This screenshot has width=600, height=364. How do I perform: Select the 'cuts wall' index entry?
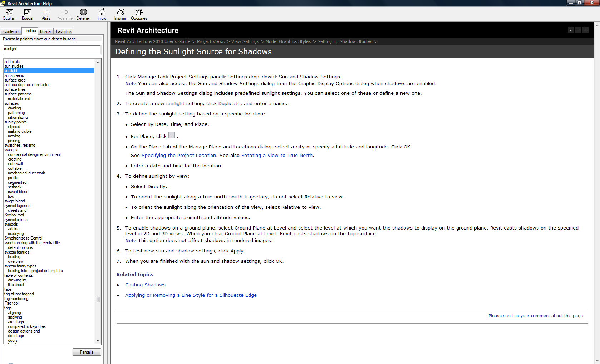click(15, 164)
